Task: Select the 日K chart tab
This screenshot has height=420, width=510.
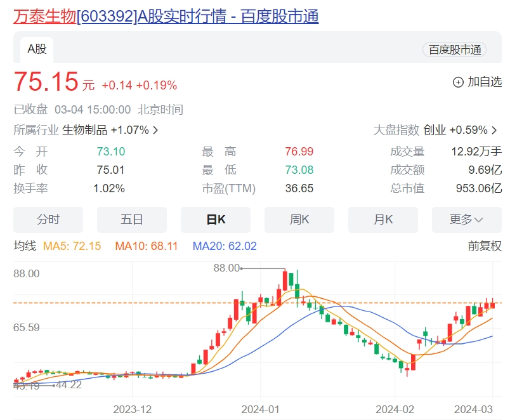Action: (x=216, y=220)
